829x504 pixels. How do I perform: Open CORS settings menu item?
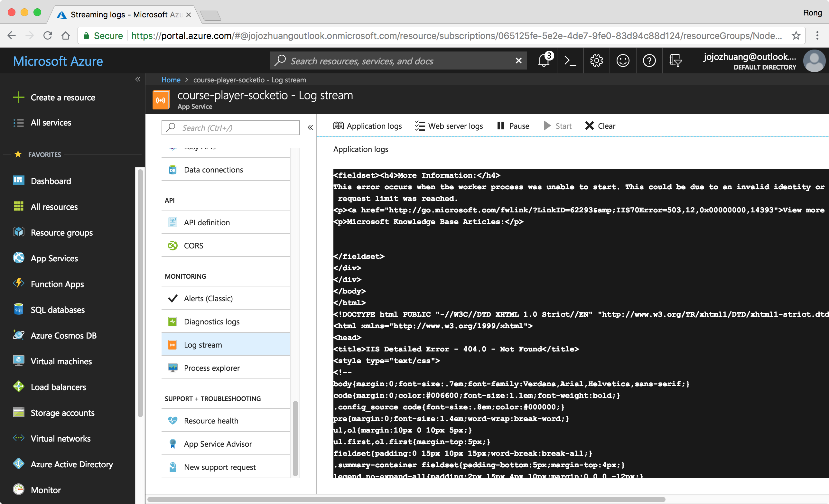click(x=226, y=245)
